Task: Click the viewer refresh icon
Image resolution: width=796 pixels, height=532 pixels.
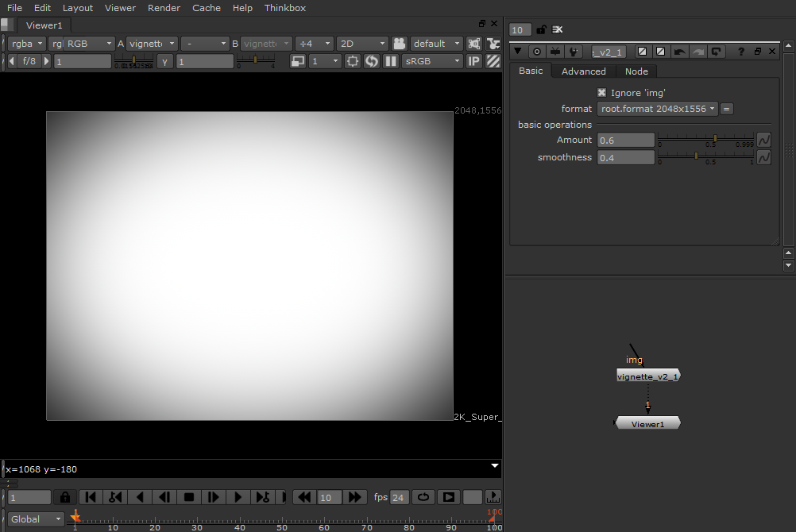Action: (372, 61)
